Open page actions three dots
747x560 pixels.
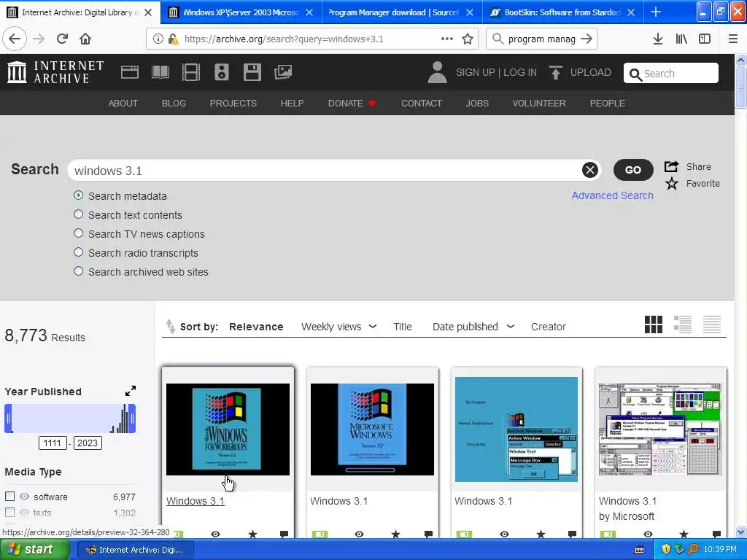tap(447, 39)
